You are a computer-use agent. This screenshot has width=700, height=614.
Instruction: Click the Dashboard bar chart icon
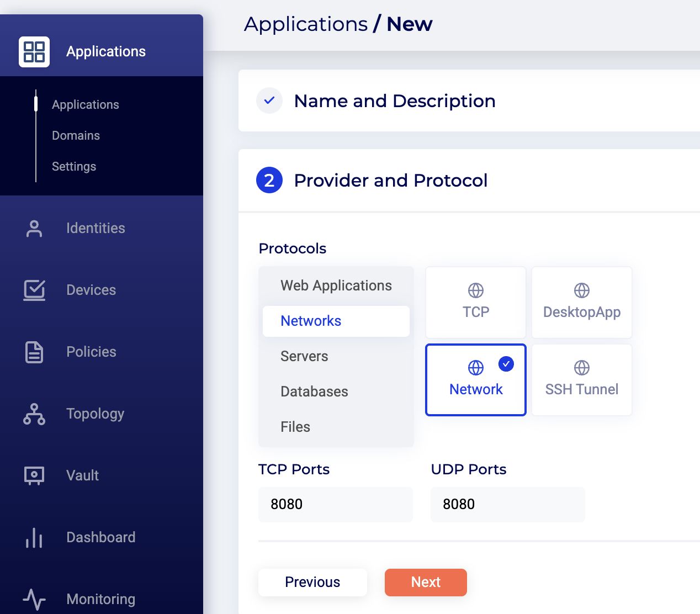(34, 537)
